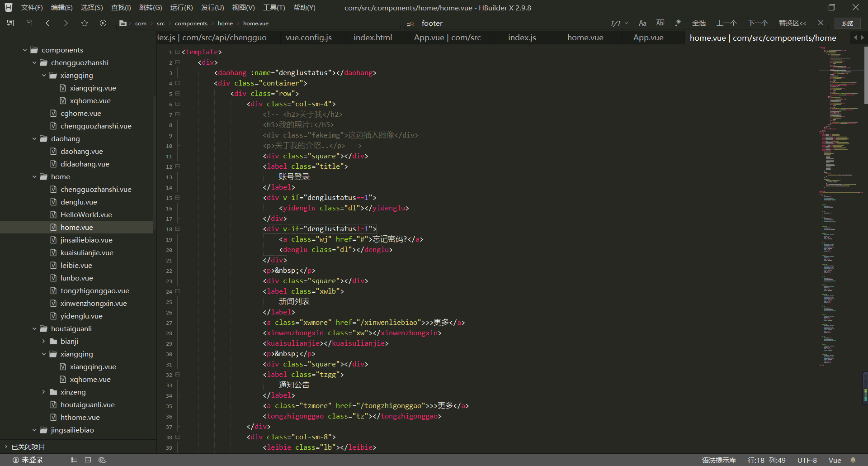
Task: Fold the container div at line 4
Action: point(178,83)
